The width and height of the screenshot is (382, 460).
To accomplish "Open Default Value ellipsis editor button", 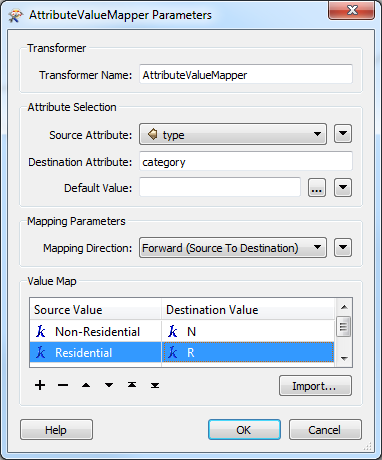I will click(317, 188).
